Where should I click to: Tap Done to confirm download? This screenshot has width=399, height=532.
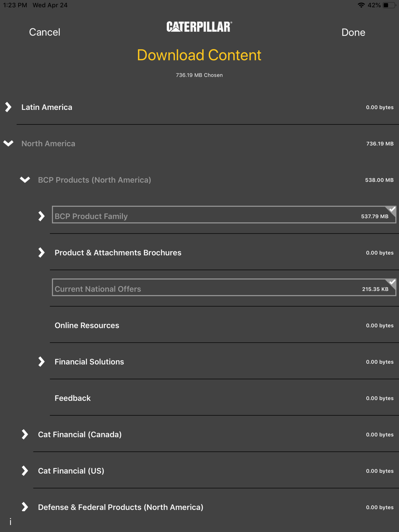353,32
